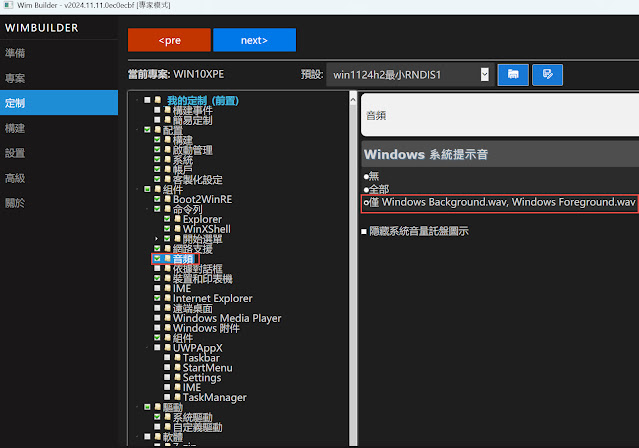
Task: Click the 音頻 description text box
Action: [500, 115]
